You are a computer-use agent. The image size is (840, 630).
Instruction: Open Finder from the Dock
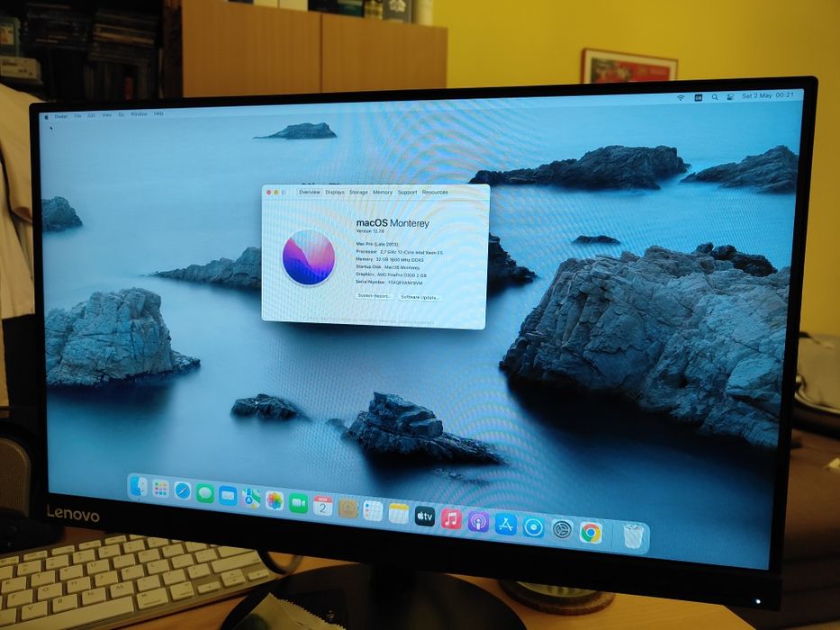[x=139, y=486]
